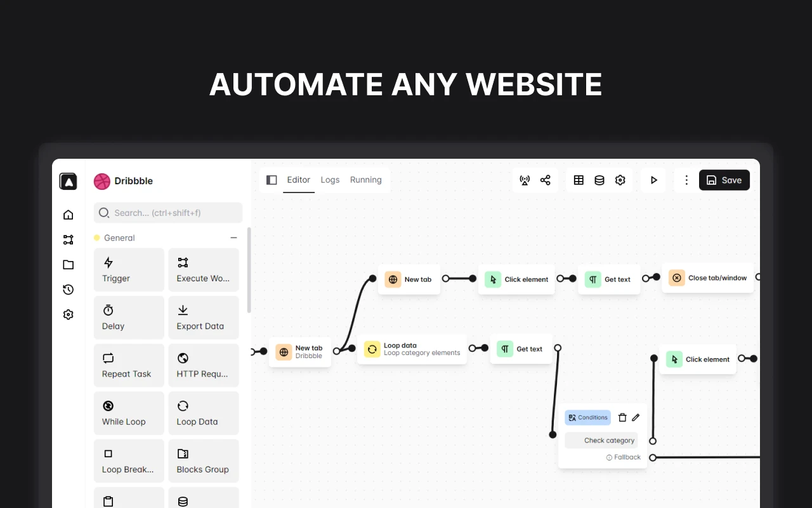Click the blocks panel scrollbar

(249, 271)
